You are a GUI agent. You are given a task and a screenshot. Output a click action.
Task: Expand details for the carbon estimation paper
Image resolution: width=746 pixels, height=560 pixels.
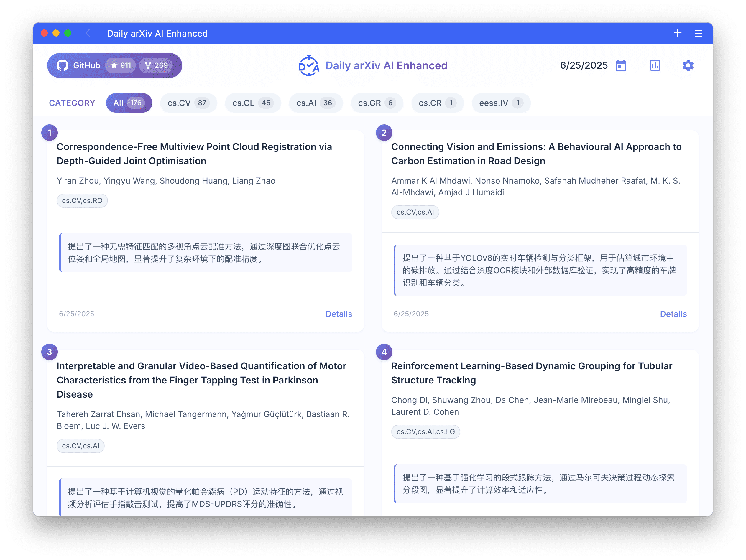click(x=673, y=314)
